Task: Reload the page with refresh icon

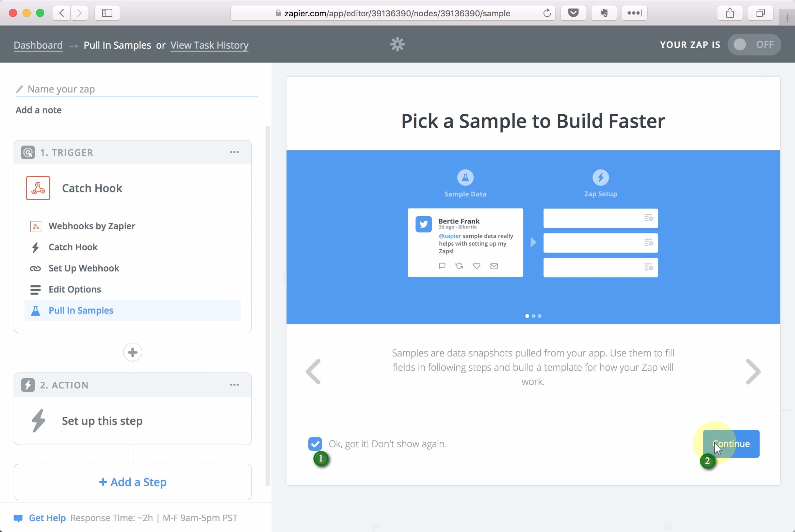Action: tap(547, 13)
